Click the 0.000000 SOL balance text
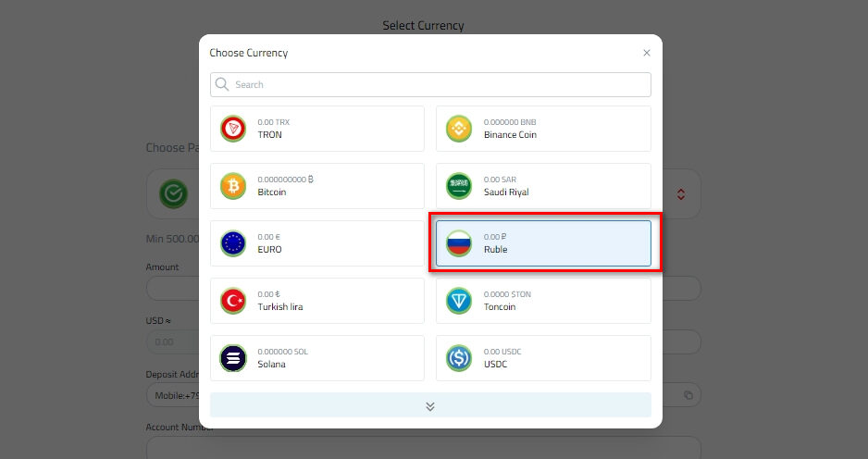This screenshot has width=868, height=459. tap(283, 352)
